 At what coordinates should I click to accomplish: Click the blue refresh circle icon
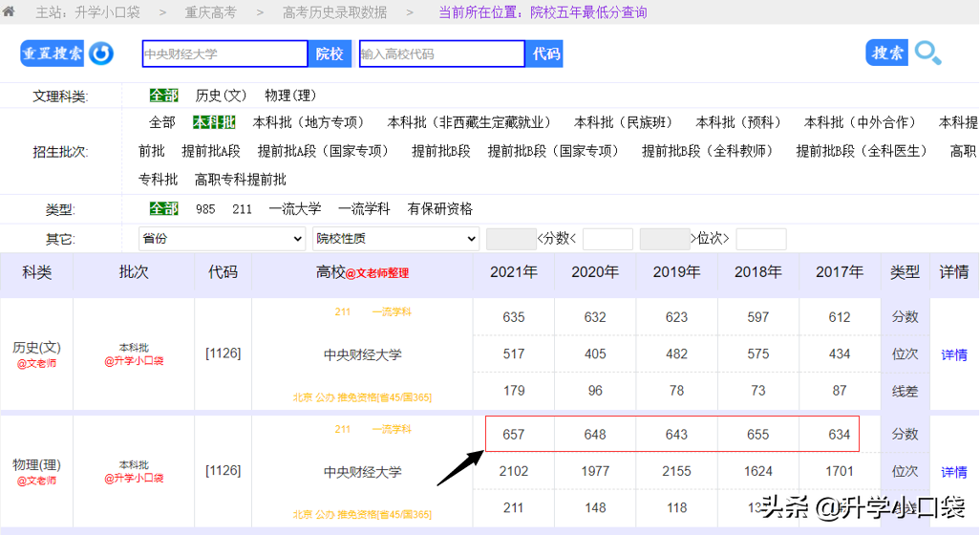click(101, 53)
